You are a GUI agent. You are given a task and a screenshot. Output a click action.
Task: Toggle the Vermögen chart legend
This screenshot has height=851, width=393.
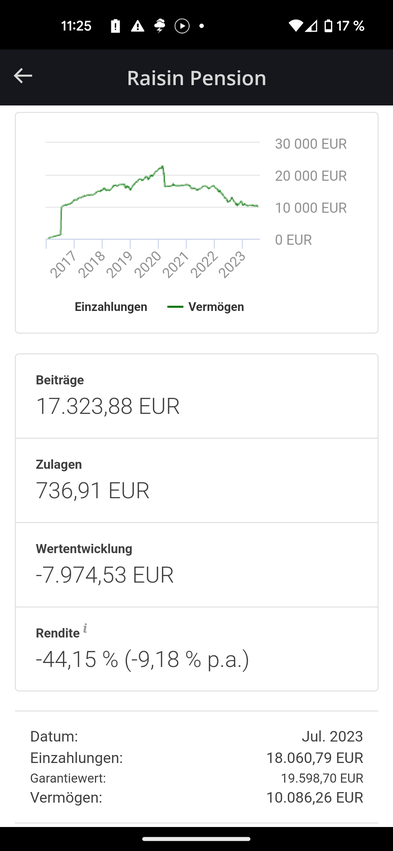click(206, 307)
